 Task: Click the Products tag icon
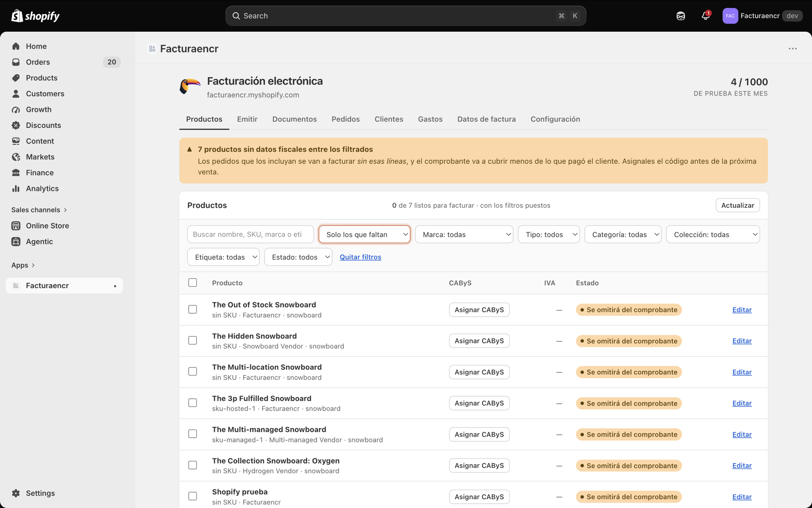16,78
